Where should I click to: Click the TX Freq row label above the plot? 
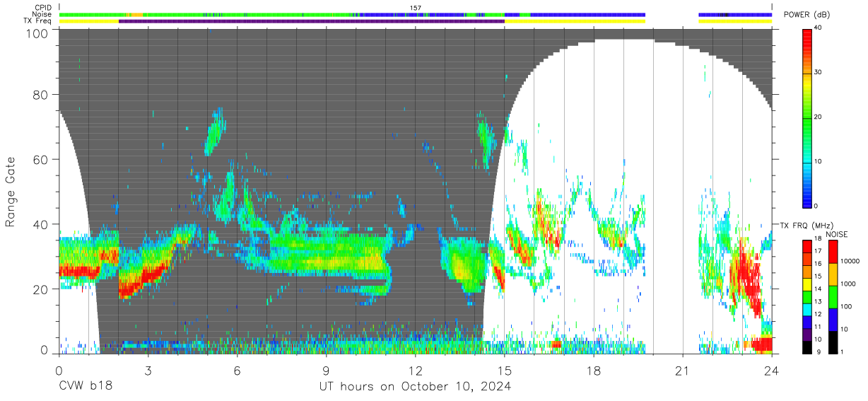point(37,21)
